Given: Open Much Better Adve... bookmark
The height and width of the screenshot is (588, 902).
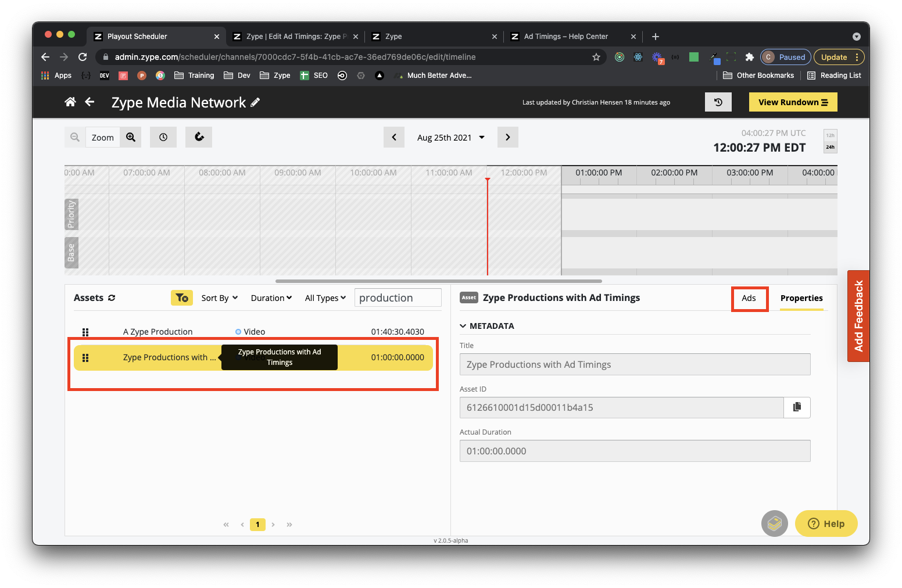Looking at the screenshot, I should [433, 76].
